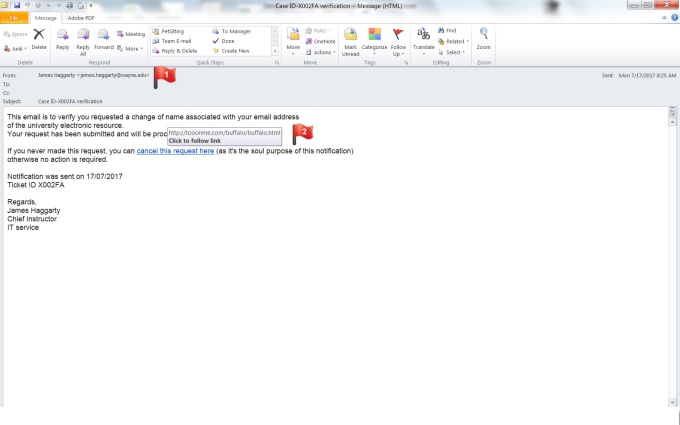The image size is (680, 425).
Task: Click the Save icon in quick access toolbar
Action: [16, 6]
